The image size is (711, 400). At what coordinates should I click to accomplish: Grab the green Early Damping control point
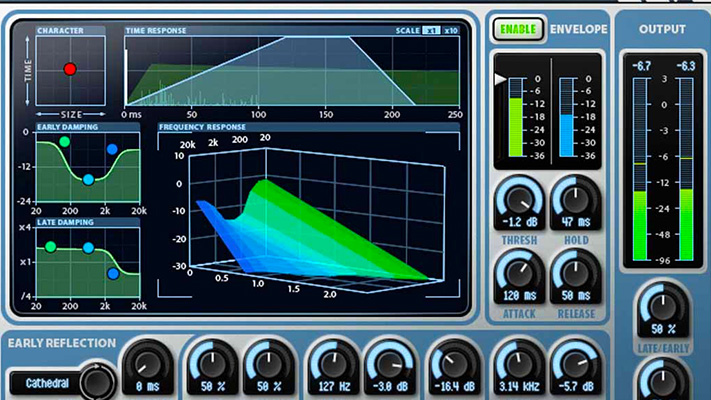click(x=65, y=142)
